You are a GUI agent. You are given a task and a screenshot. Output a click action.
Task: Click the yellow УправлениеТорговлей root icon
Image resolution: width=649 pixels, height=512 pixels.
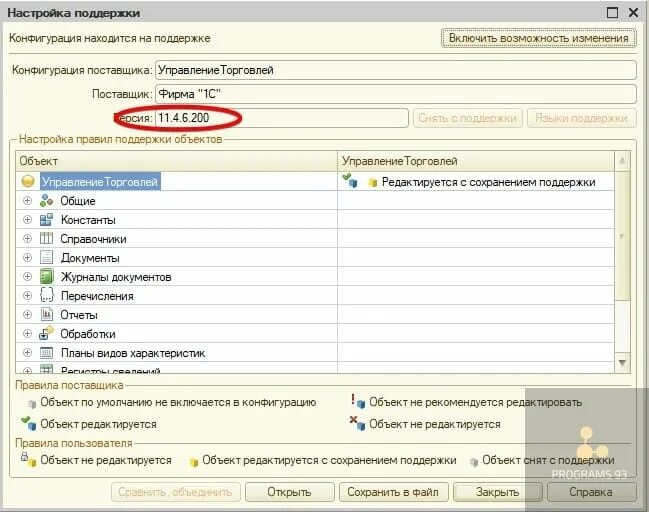pyautogui.click(x=28, y=181)
